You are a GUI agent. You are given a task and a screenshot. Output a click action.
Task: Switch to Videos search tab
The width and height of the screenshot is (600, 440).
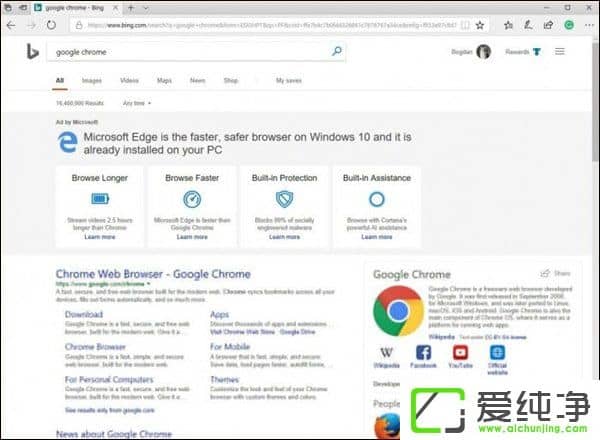(129, 80)
